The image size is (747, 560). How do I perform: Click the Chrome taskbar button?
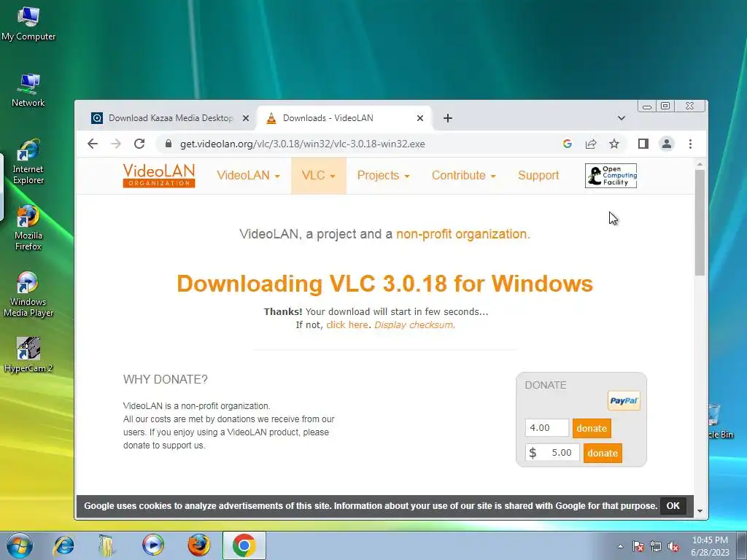coord(244,545)
